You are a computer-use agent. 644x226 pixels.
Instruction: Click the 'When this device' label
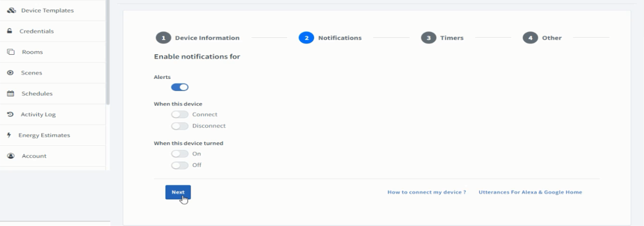pos(178,104)
